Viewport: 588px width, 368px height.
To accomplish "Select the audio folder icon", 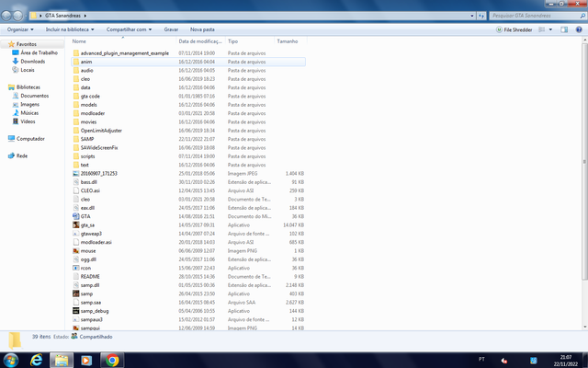I will (x=76, y=70).
